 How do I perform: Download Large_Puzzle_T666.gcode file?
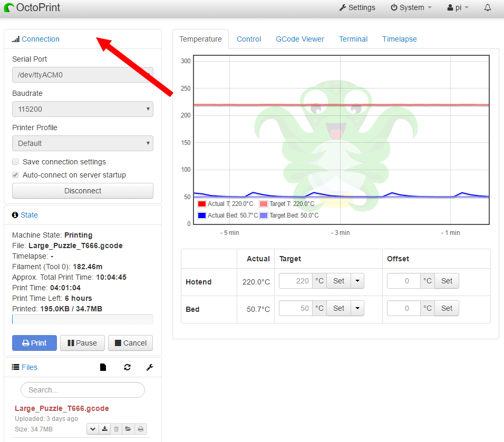click(105, 429)
